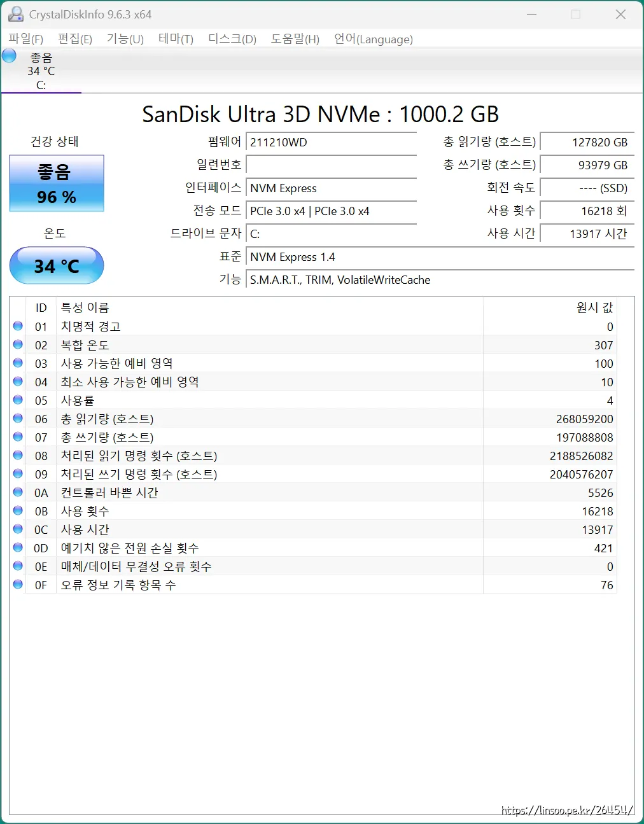Click status orb for 복합 온도 row
Viewport: 644px width, 824px height.
point(18,345)
